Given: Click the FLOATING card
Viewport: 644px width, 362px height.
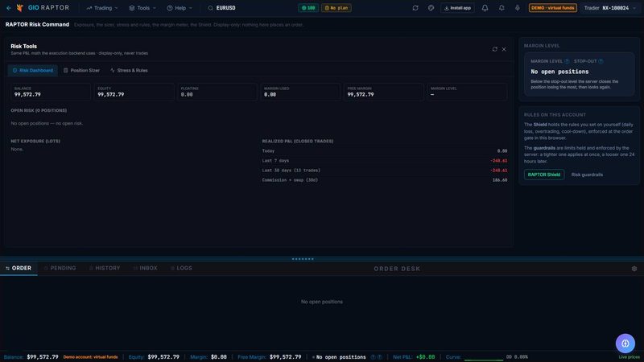Looking at the screenshot, I should click(x=217, y=92).
